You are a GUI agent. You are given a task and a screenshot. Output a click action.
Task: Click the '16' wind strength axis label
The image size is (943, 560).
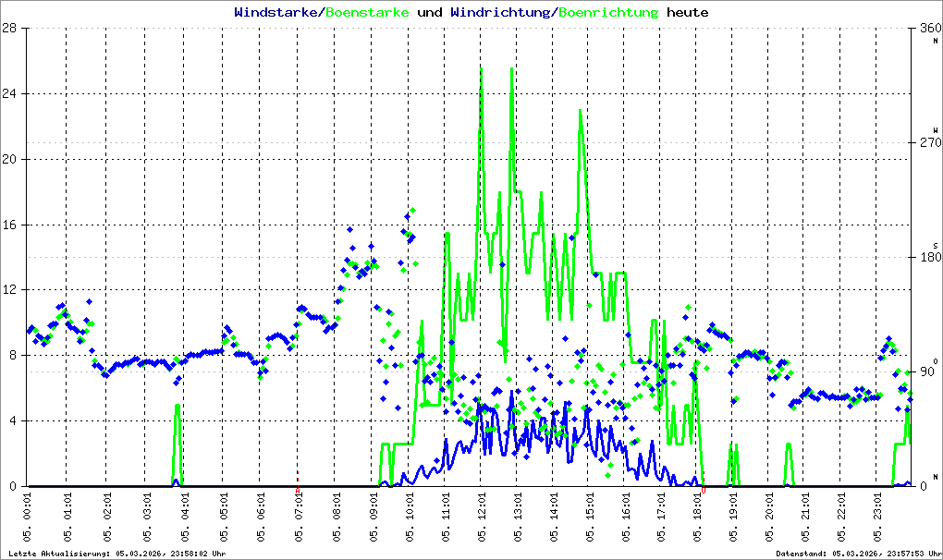[x=9, y=225]
